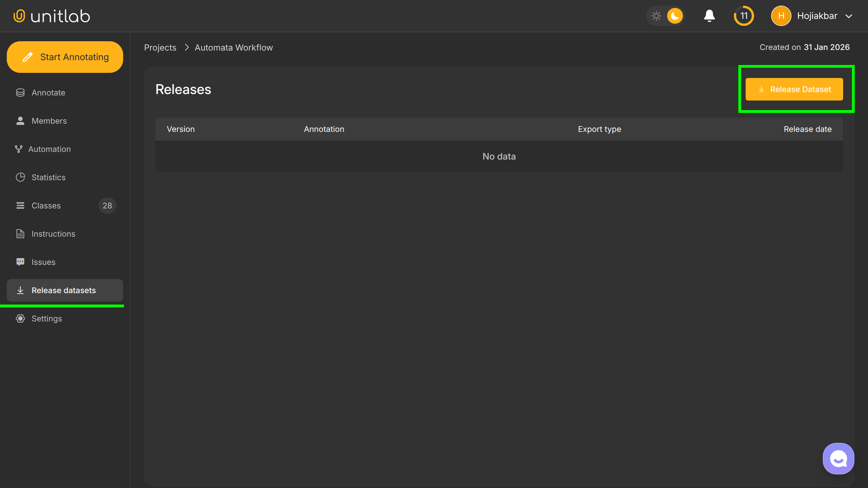Navigate to Projects via the breadcrumb
Viewport: 868px width, 488px height.
click(160, 47)
